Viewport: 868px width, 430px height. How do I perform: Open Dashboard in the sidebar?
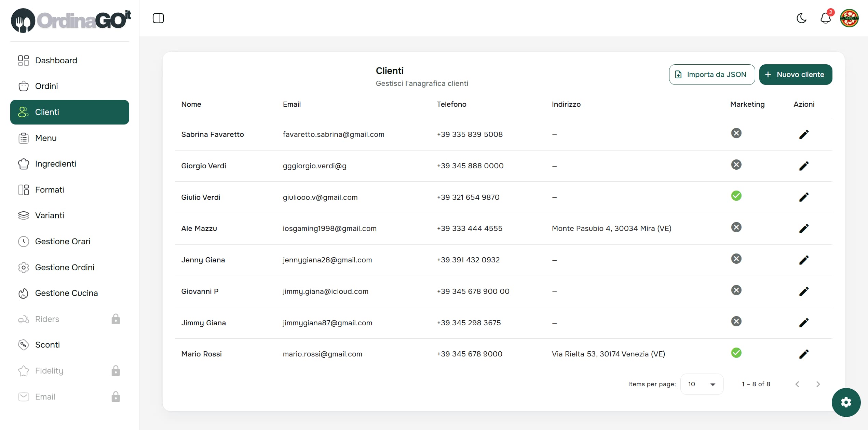70,61
